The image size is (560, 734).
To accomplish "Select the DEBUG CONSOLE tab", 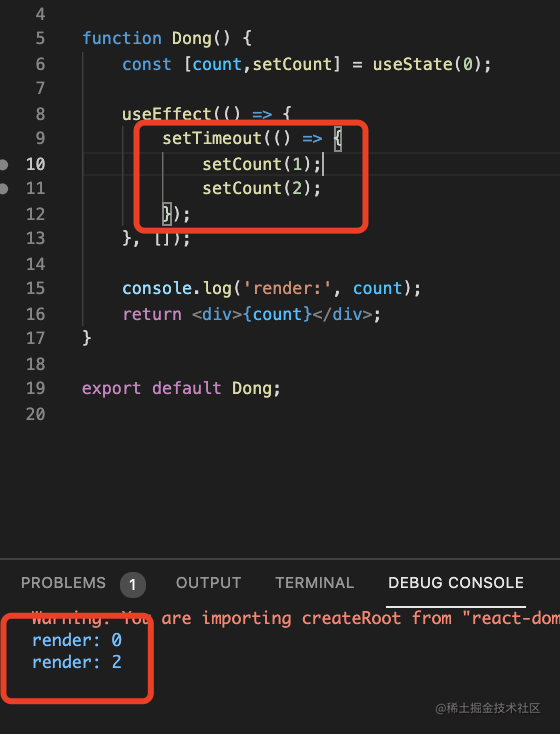I will (x=456, y=583).
